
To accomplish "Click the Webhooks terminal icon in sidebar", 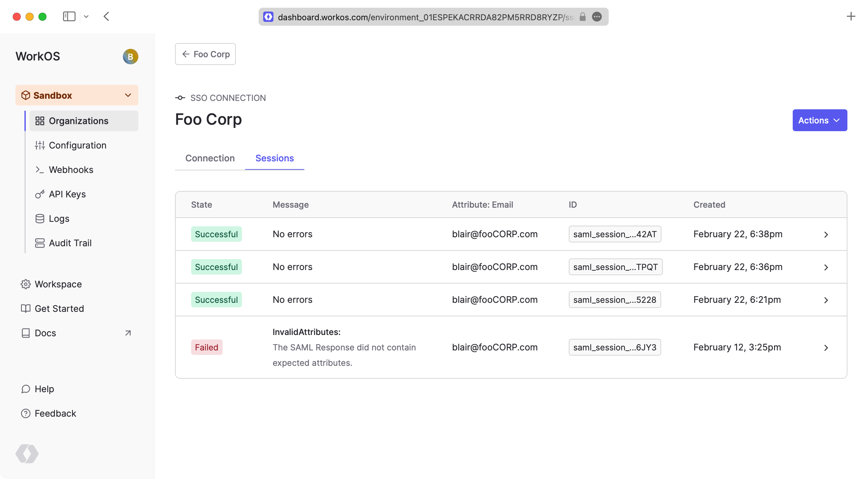I will point(40,170).
